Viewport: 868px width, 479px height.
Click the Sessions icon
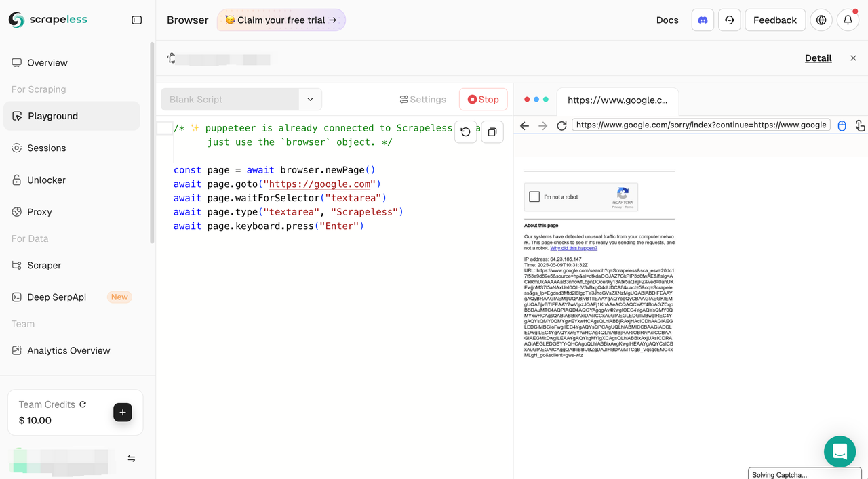tap(16, 148)
